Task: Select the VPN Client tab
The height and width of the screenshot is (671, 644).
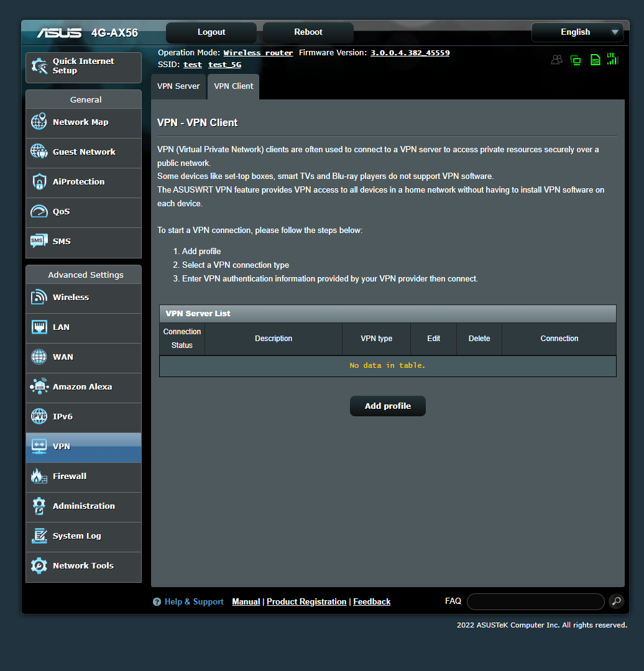Action: pos(233,86)
